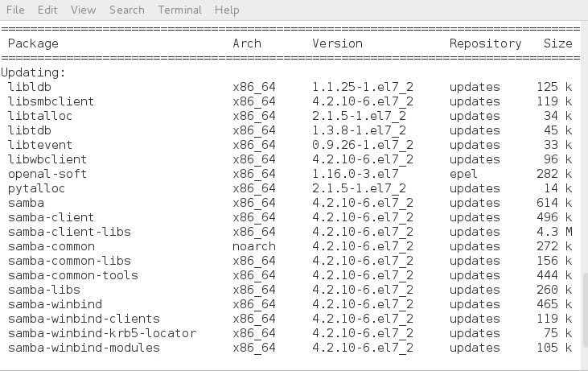Click the Updating: label

(33, 72)
